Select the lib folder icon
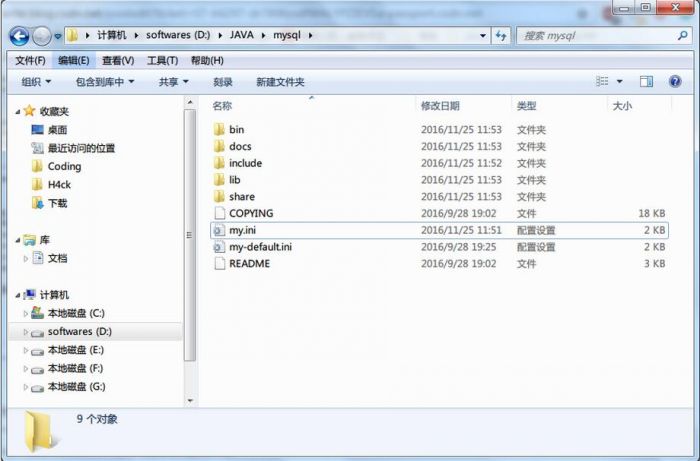This screenshot has width=700, height=461. click(x=219, y=180)
